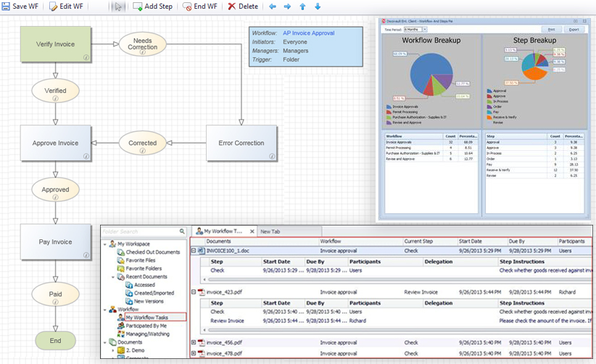
Task: Collapse the INVOICE100_1.doc row
Action: (x=194, y=250)
